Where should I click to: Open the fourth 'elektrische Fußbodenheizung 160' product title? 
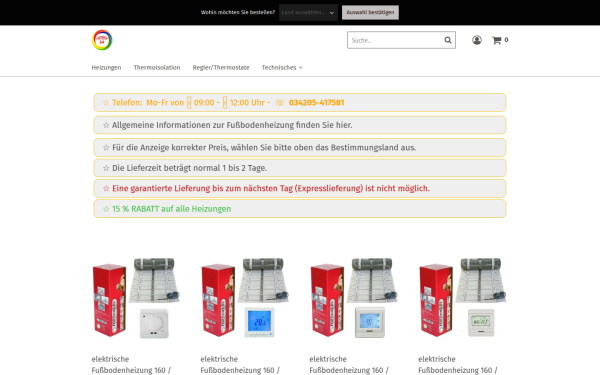458,365
